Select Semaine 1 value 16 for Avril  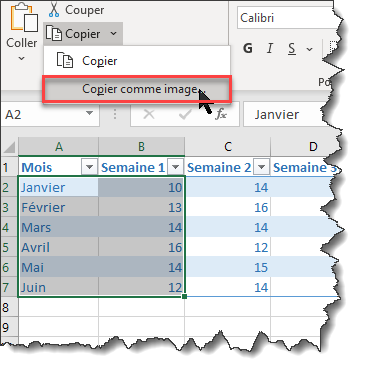click(141, 248)
